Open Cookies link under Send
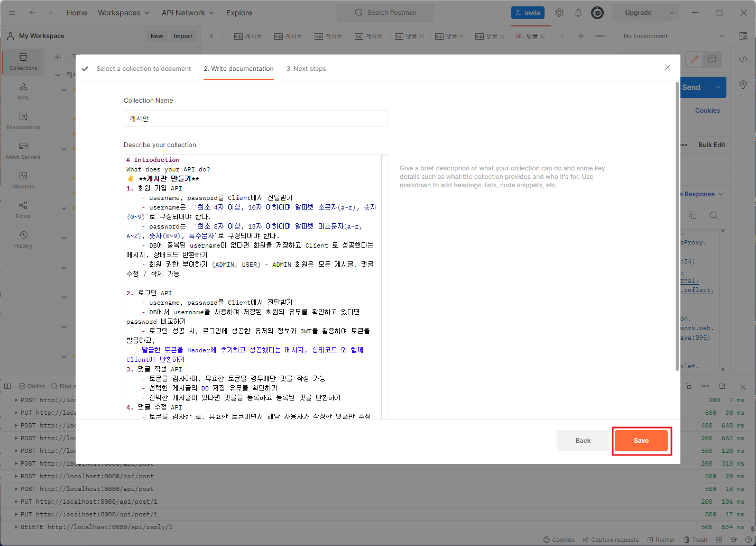Image resolution: width=756 pixels, height=546 pixels. 707,111
